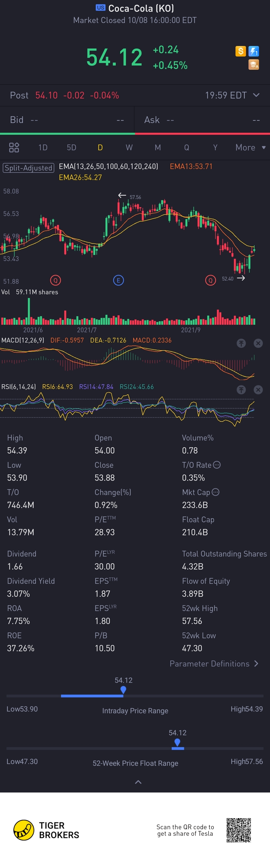Tap the 57.56 high price label on chart
Screen dimensions: 270x868
(x=135, y=197)
